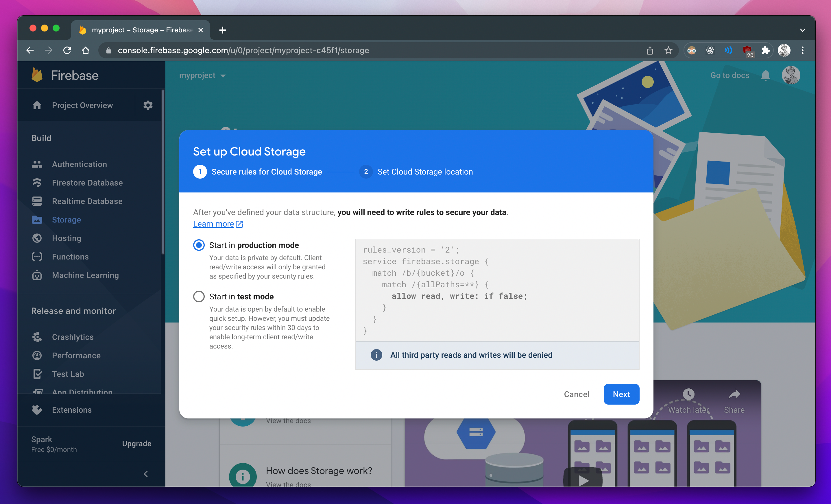The width and height of the screenshot is (831, 504).
Task: Click the rules code preview box
Action: (x=497, y=290)
